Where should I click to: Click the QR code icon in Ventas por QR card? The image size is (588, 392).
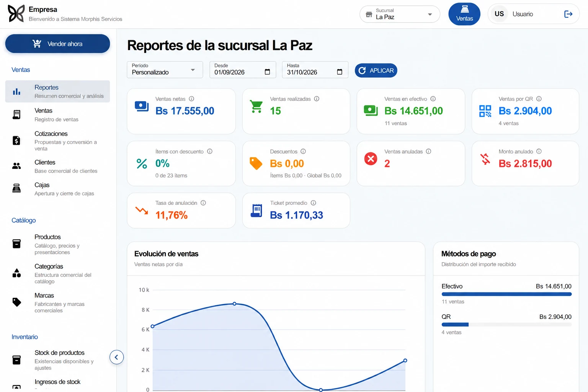coord(485,111)
